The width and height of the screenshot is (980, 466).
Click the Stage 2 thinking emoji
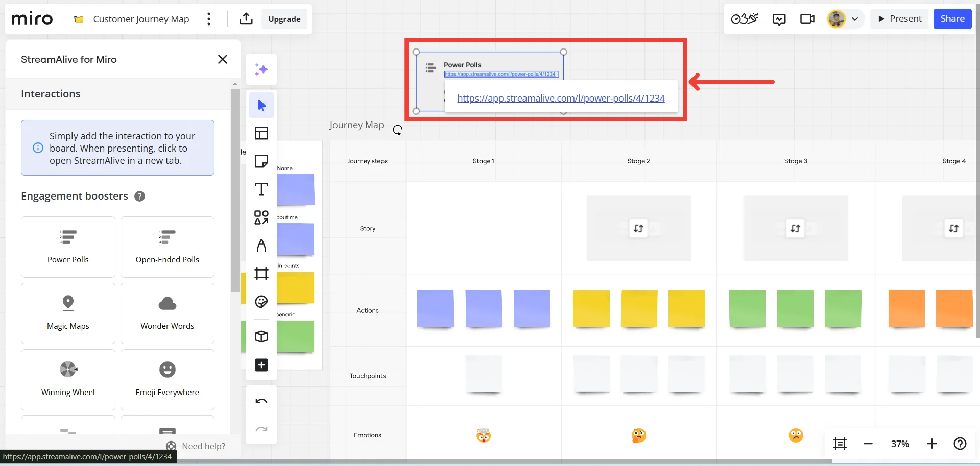pos(639,435)
